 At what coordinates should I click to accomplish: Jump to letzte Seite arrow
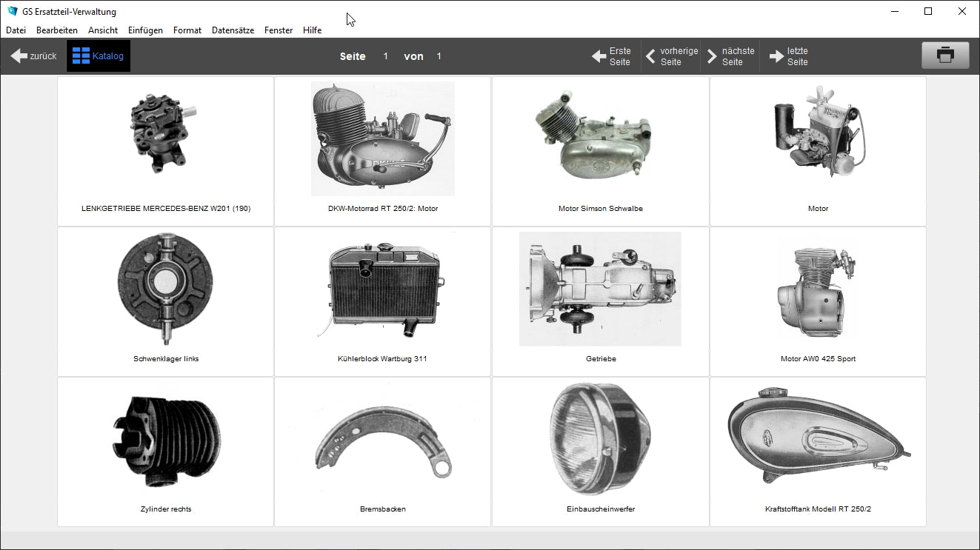776,56
